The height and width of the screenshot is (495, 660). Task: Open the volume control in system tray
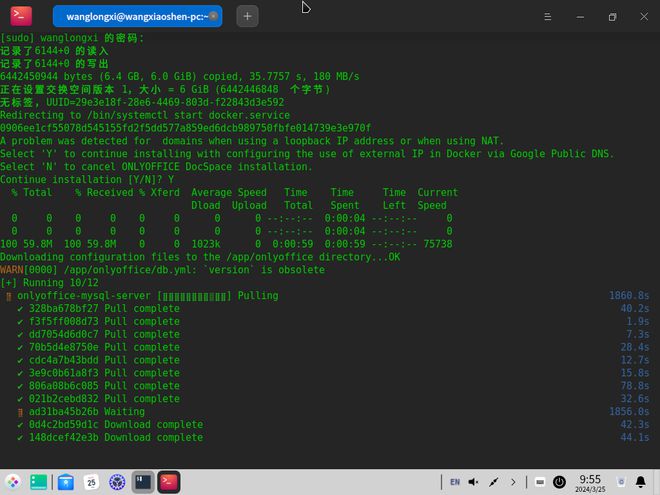[474, 482]
